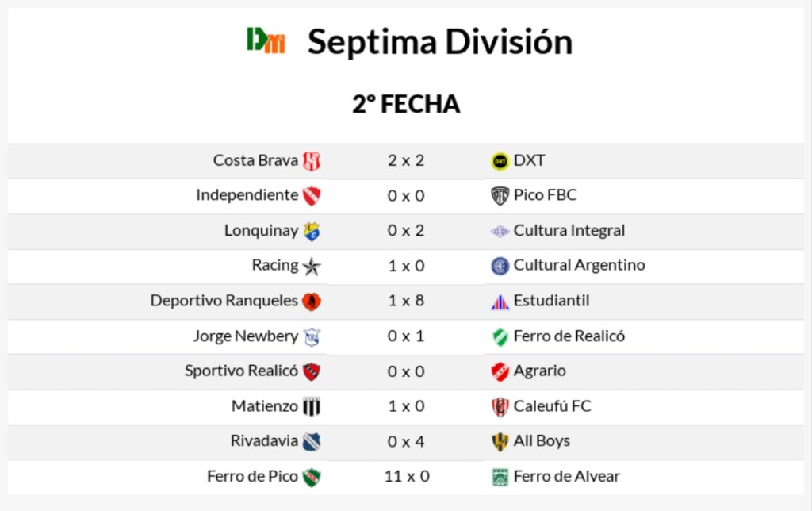
Task: Select the Jorge Newbery team name
Action: tap(246, 336)
